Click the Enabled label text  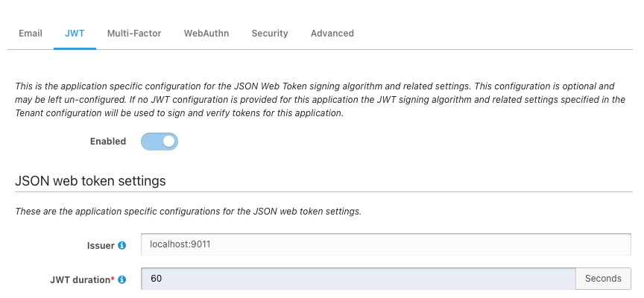tap(108, 142)
